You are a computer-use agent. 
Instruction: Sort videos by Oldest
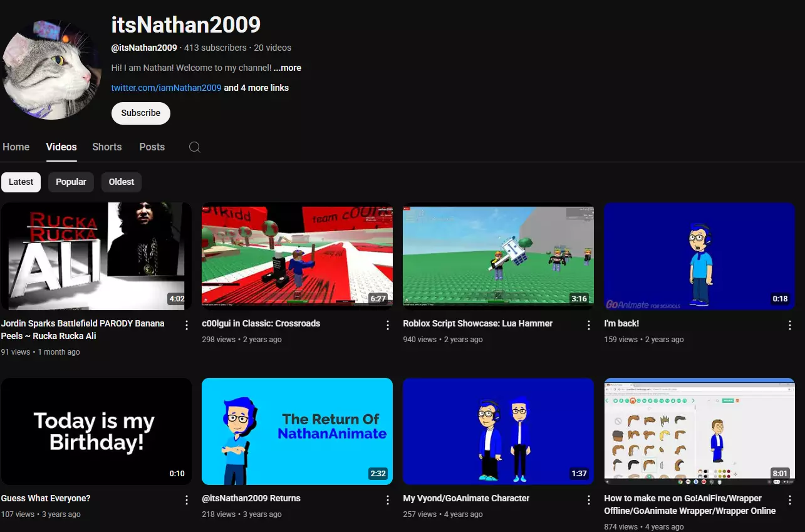122,182
